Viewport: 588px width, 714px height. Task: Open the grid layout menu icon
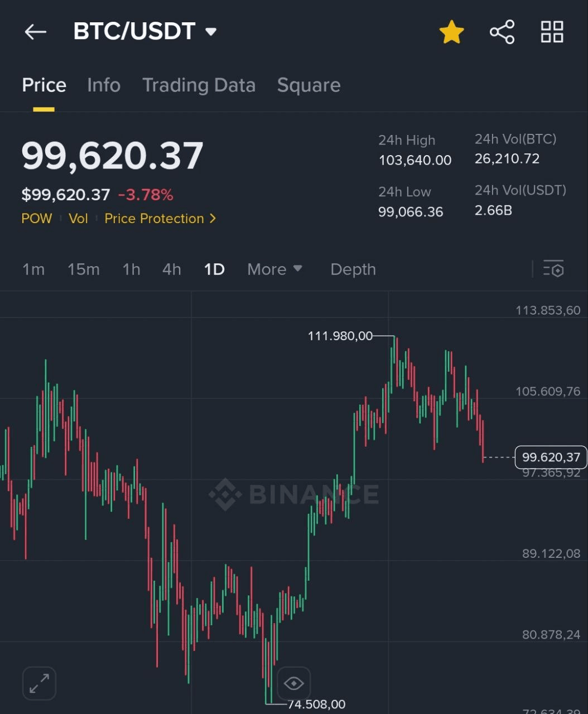click(552, 32)
